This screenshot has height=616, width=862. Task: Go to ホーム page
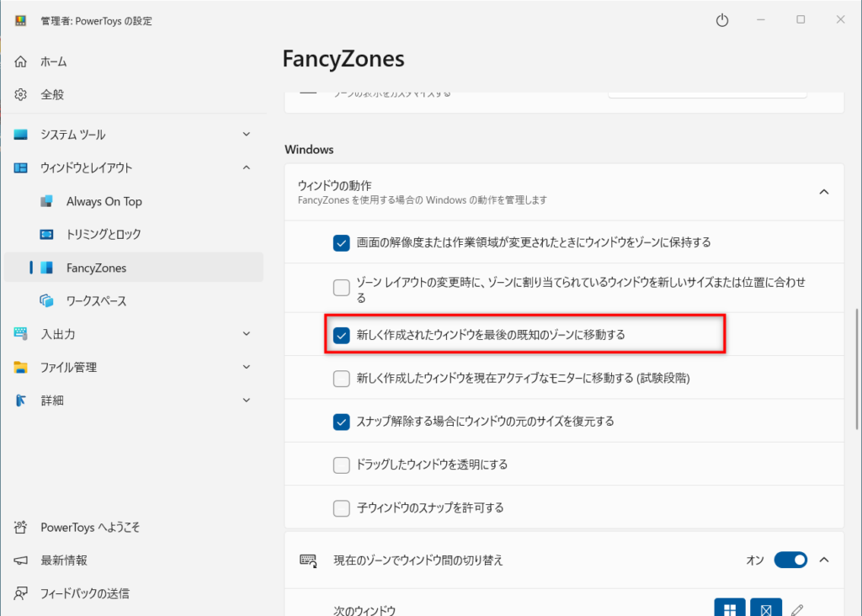[54, 61]
